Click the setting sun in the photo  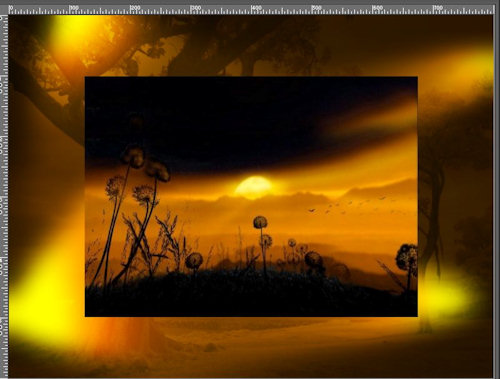tap(254, 188)
